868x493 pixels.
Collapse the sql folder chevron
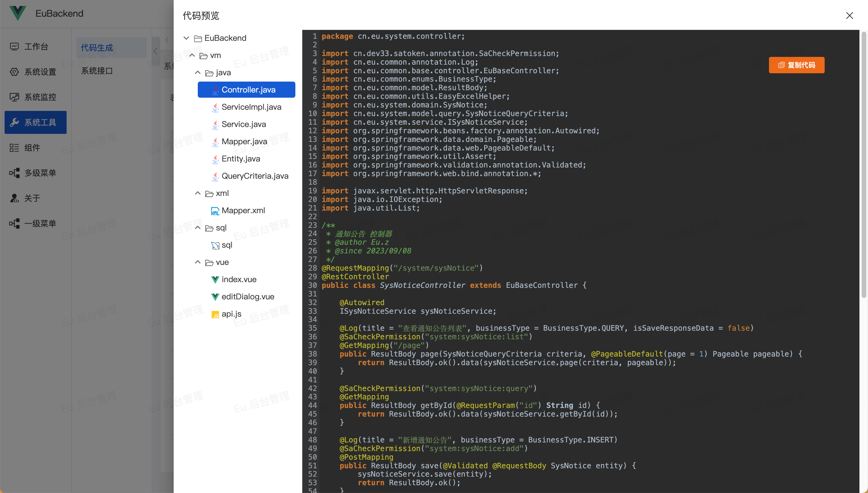pyautogui.click(x=197, y=228)
